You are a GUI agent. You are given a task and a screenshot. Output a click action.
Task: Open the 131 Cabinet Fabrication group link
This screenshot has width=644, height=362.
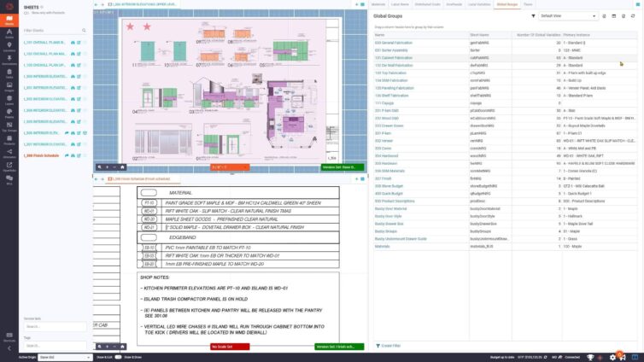click(394, 58)
